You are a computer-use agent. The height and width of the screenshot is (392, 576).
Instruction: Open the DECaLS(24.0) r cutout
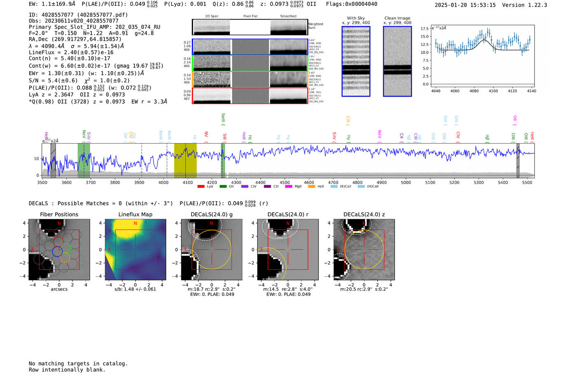pyautogui.click(x=288, y=250)
